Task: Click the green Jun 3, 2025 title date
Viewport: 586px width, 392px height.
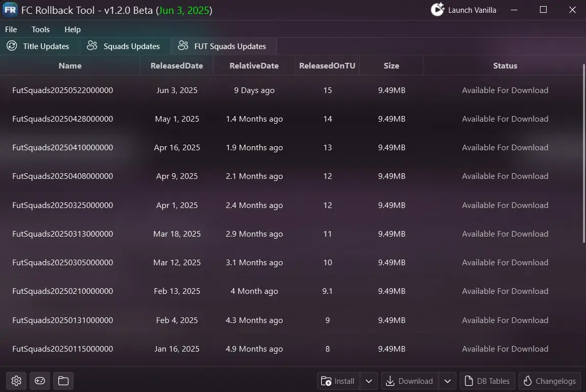Action: (184, 10)
